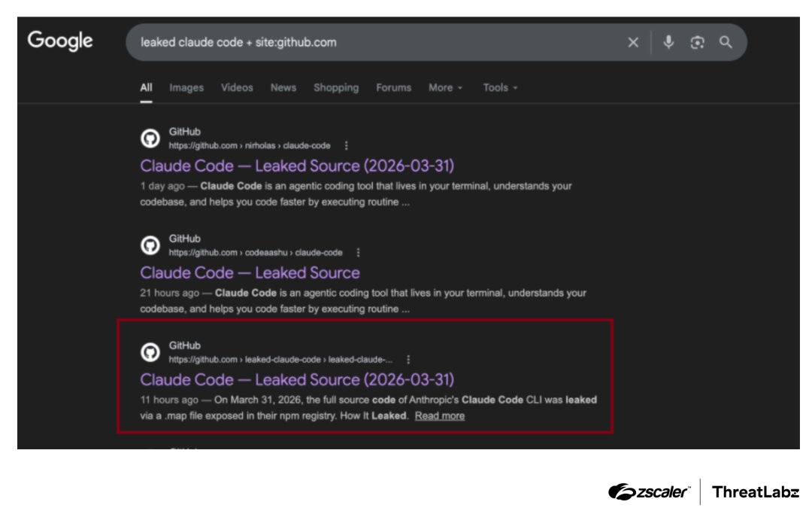812x514 pixels.
Task: Select the GitHub logo on the first result
Action: pyautogui.click(x=150, y=139)
